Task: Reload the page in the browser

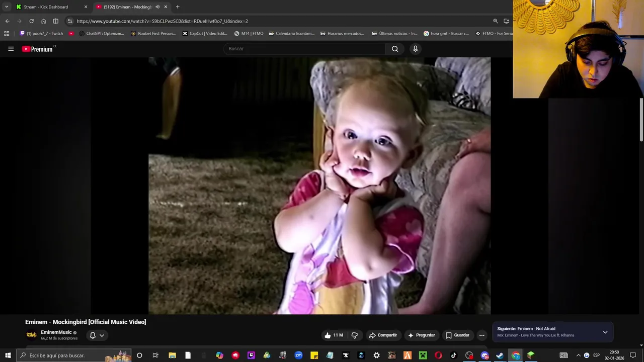Action: [31, 21]
